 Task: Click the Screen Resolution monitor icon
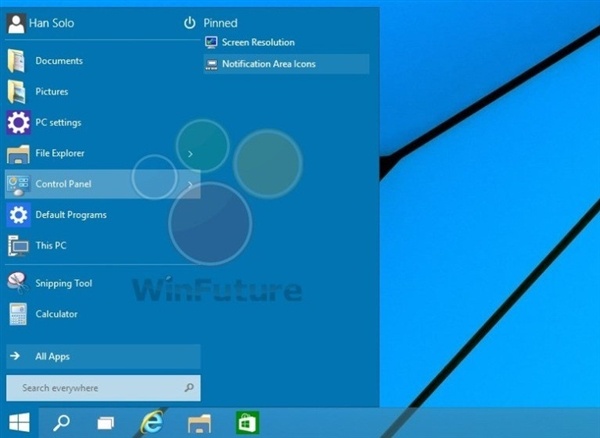coord(211,42)
